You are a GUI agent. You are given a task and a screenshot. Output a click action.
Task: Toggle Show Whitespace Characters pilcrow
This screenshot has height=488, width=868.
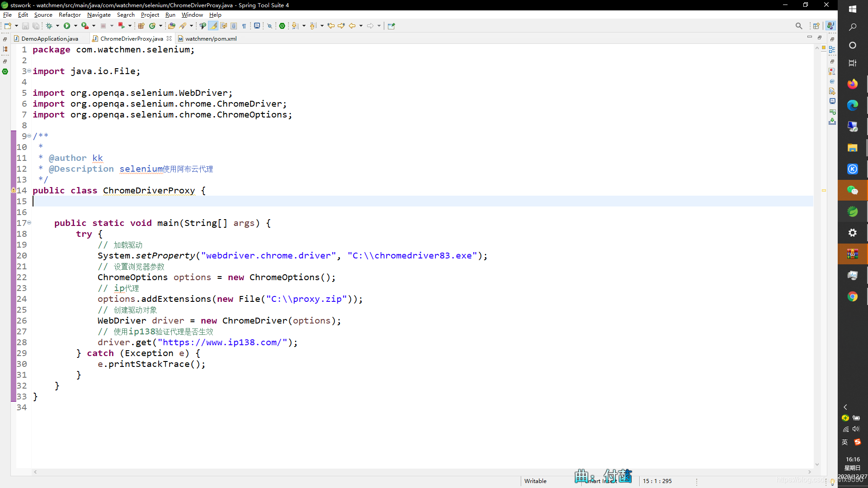point(244,26)
